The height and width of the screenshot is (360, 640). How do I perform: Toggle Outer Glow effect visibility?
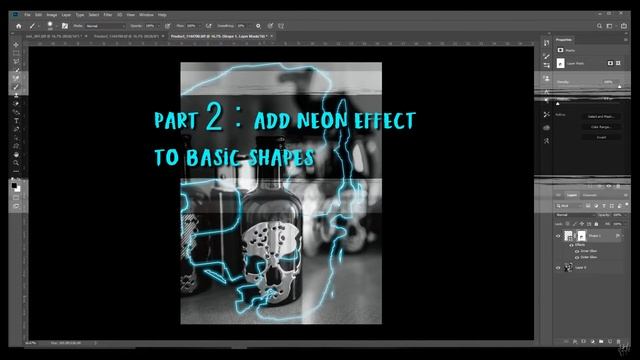click(577, 258)
